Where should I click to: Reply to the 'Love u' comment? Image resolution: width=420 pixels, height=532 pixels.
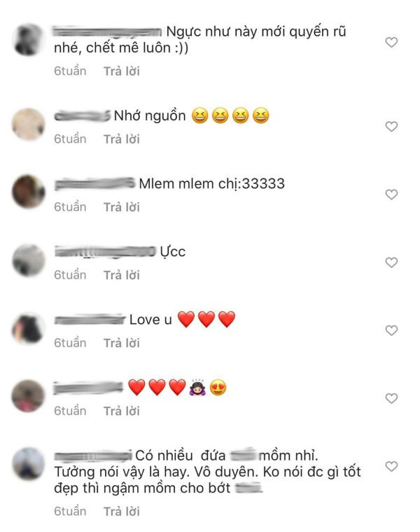tap(122, 343)
